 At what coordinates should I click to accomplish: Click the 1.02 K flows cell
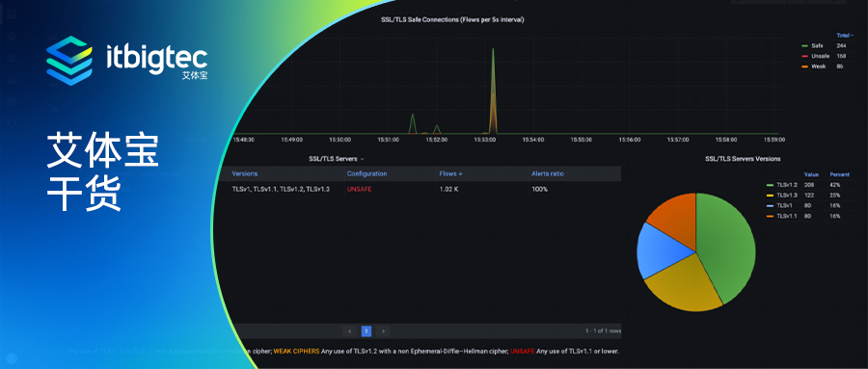448,189
